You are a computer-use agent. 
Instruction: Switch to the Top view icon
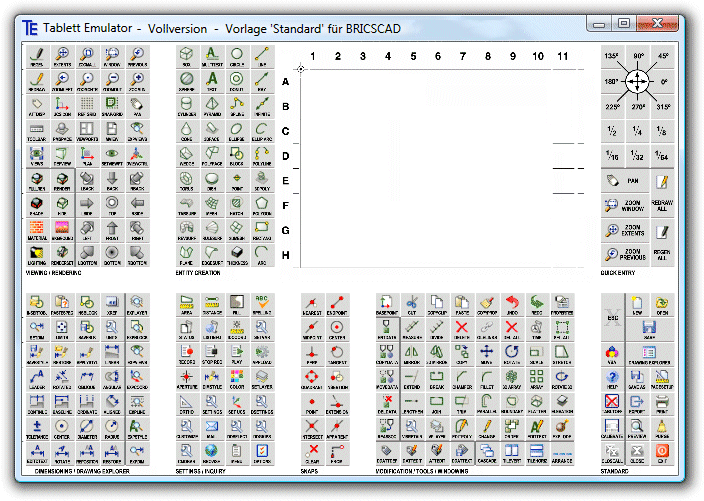pos(112,206)
